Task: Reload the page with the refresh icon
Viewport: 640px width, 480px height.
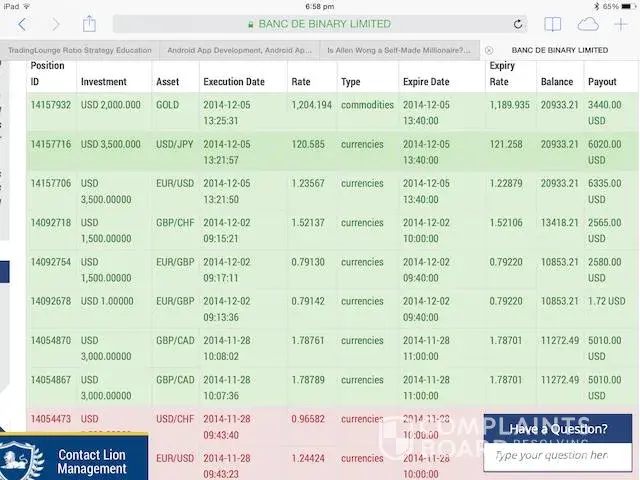Action: [518, 24]
